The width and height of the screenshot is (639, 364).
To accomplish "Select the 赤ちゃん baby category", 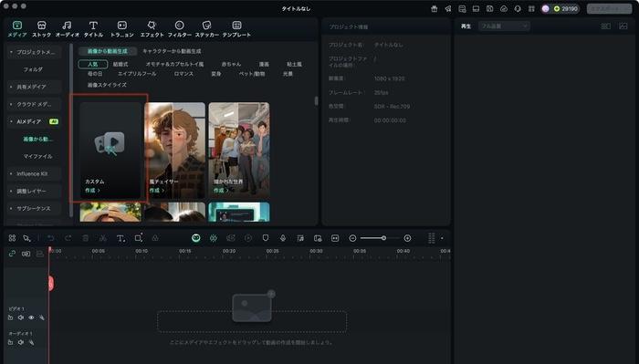I will [x=231, y=65].
